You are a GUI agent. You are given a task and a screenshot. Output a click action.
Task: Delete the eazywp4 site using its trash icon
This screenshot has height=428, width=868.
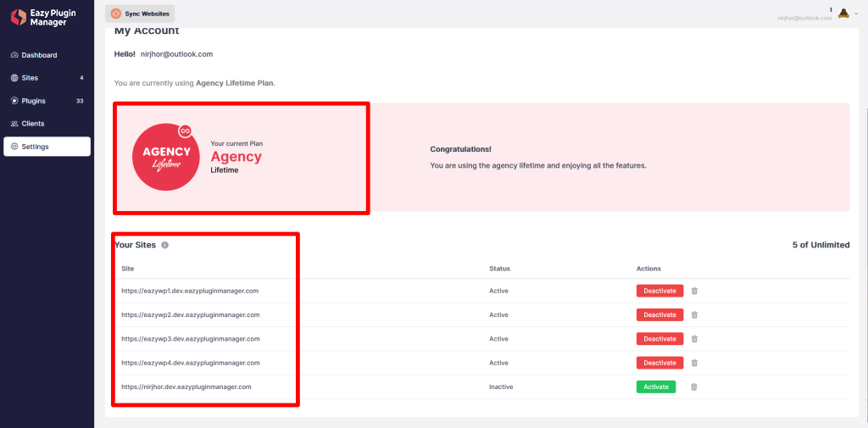click(x=694, y=363)
